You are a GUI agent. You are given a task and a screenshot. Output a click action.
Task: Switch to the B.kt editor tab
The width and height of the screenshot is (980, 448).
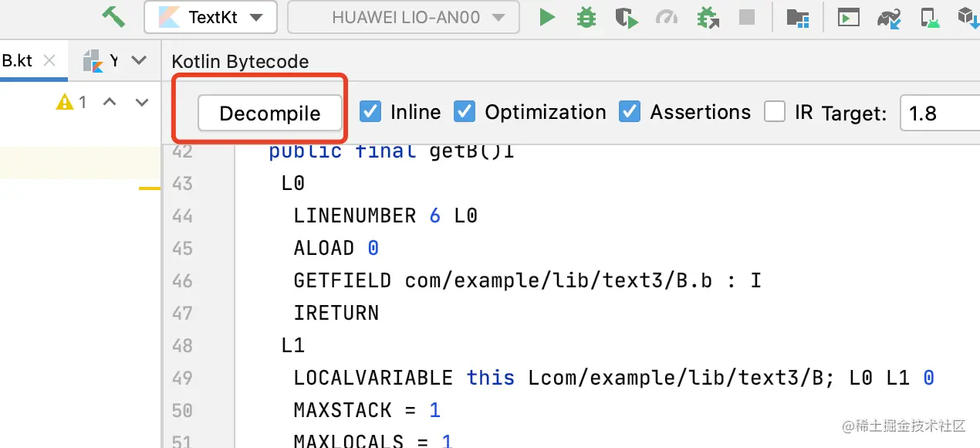[x=17, y=60]
